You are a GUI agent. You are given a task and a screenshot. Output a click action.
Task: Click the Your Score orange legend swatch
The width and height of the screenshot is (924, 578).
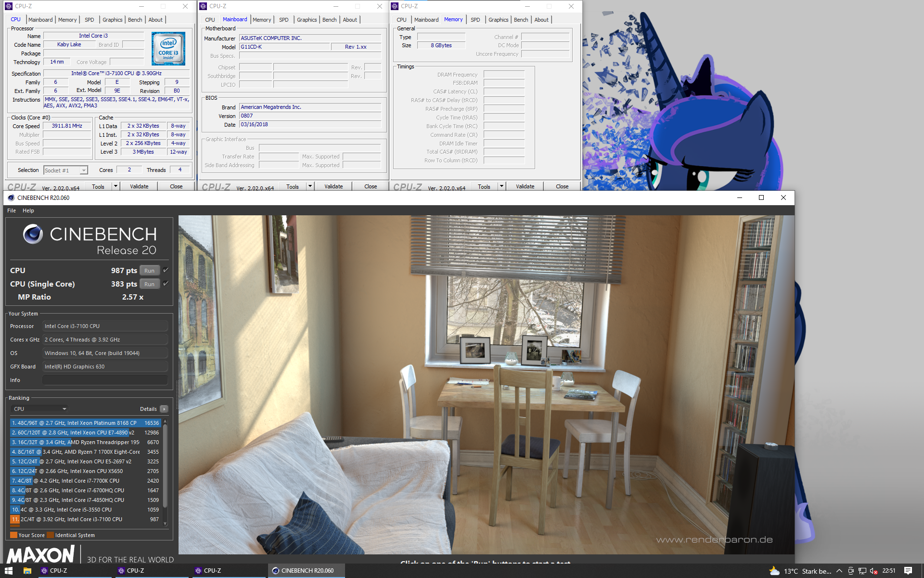(13, 535)
